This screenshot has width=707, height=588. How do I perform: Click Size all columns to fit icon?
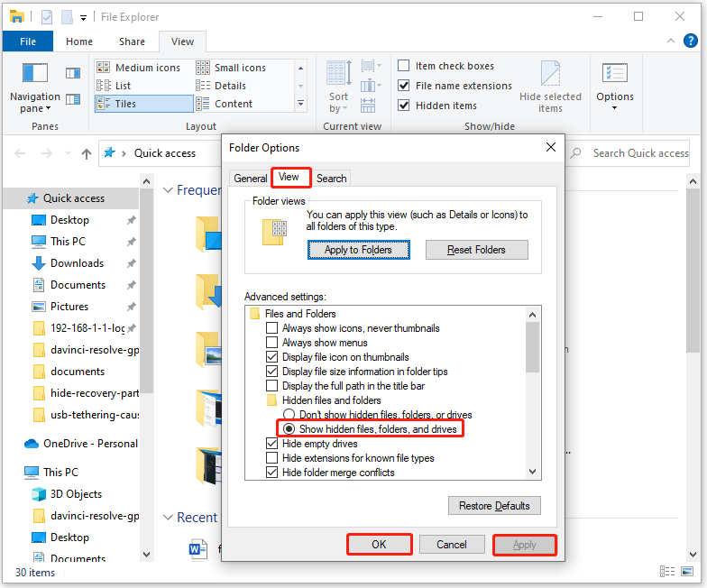368,105
